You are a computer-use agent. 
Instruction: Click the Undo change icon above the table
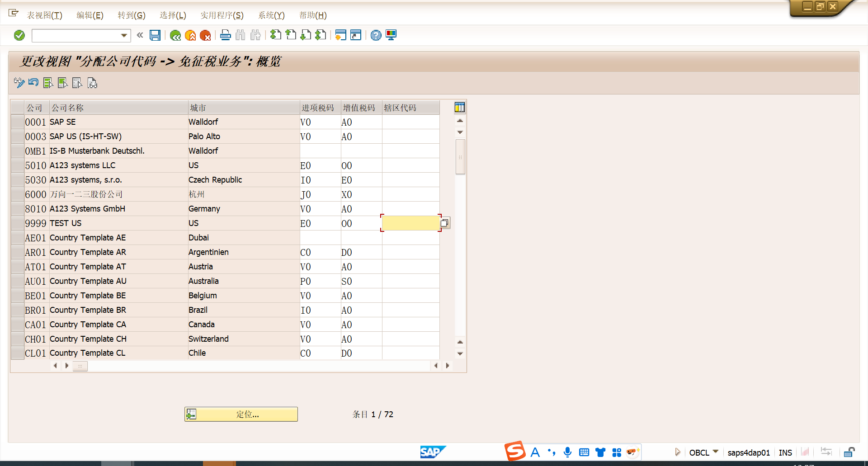click(x=33, y=83)
